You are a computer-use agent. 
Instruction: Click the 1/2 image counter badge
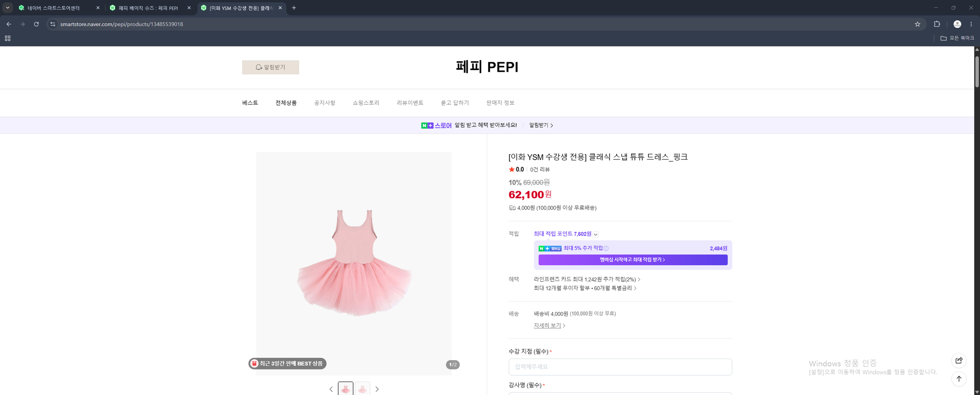click(453, 365)
